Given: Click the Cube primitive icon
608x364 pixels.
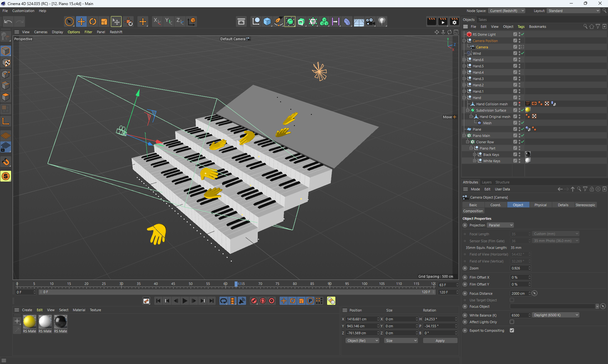Looking at the screenshot, I should point(267,22).
